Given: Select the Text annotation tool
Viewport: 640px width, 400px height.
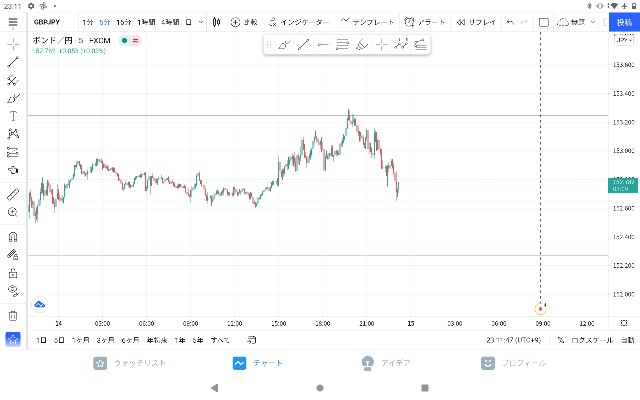Looking at the screenshot, I should tap(13, 116).
